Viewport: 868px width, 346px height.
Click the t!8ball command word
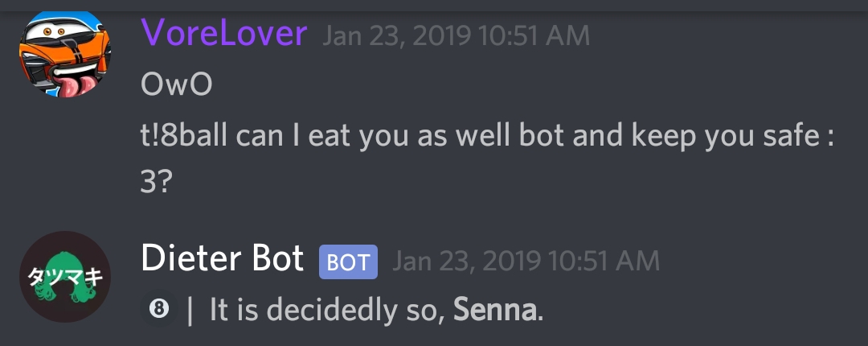[x=184, y=137]
